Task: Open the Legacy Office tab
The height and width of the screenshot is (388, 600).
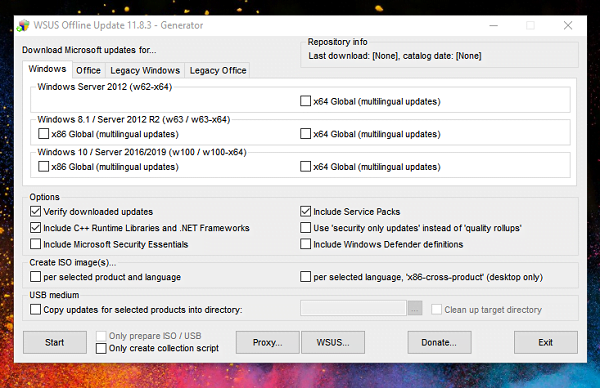Action: click(x=218, y=70)
